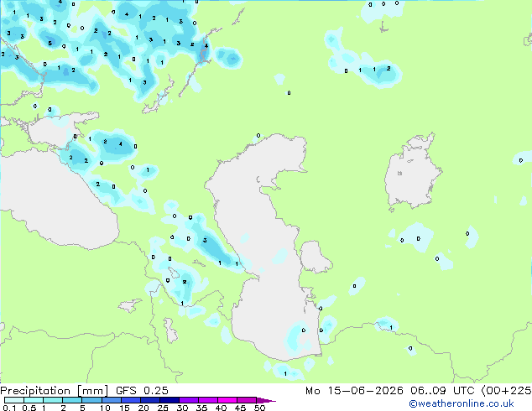
Task: Select the 35–40 mm violet legend swatch
Action: pos(207,400)
